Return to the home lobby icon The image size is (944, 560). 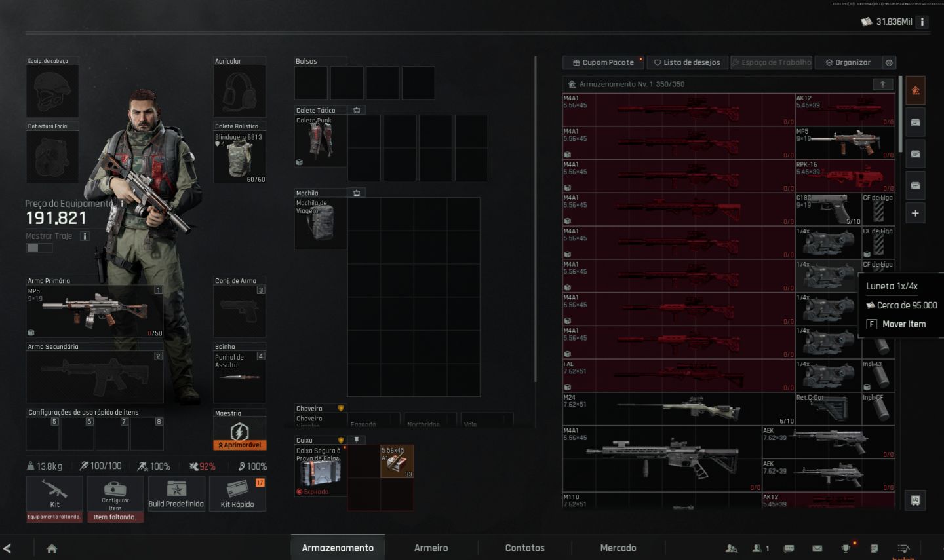(52, 548)
